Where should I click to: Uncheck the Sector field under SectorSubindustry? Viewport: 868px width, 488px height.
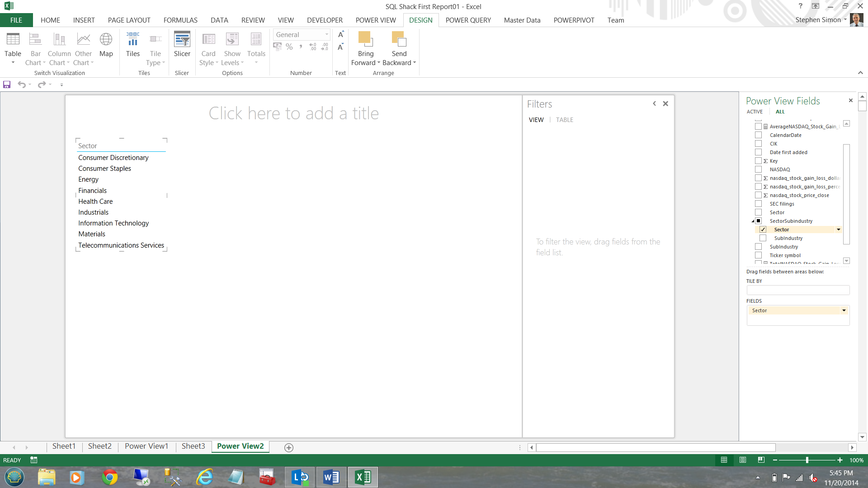[x=763, y=230]
